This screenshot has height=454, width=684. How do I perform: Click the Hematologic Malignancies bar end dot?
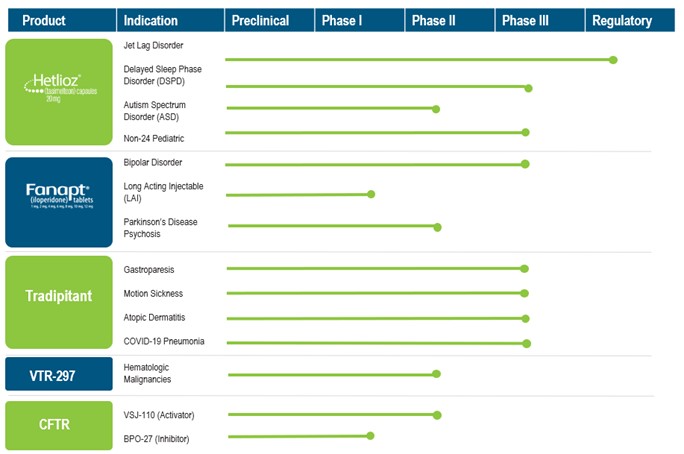pos(437,374)
